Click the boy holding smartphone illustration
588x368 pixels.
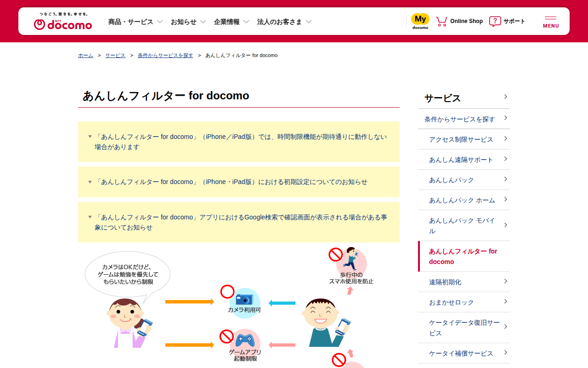click(326, 322)
